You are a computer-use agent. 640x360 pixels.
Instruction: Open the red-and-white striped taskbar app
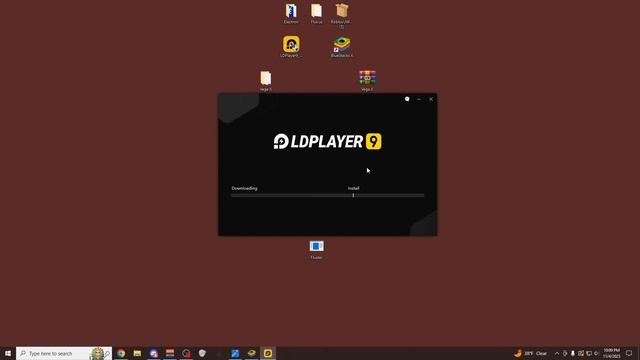170,353
